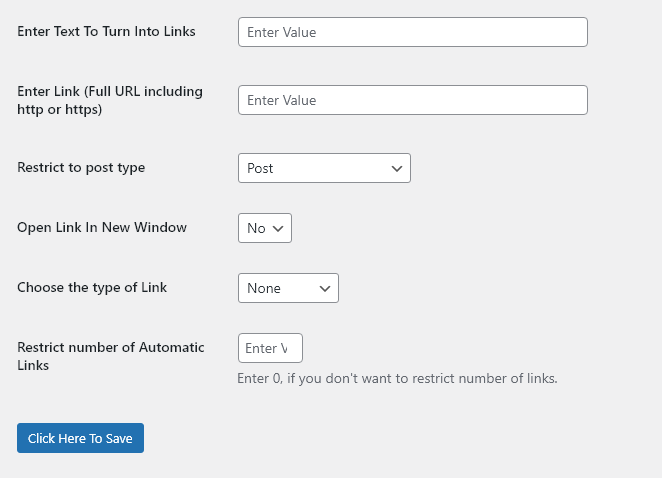
Task: Click the chevron arrow in Post dropdown
Action: click(396, 168)
